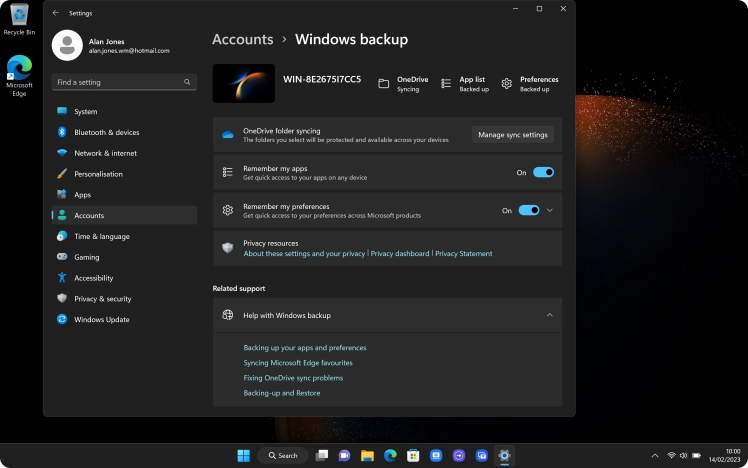
Task: Go to Network & internet
Action: tap(124, 153)
